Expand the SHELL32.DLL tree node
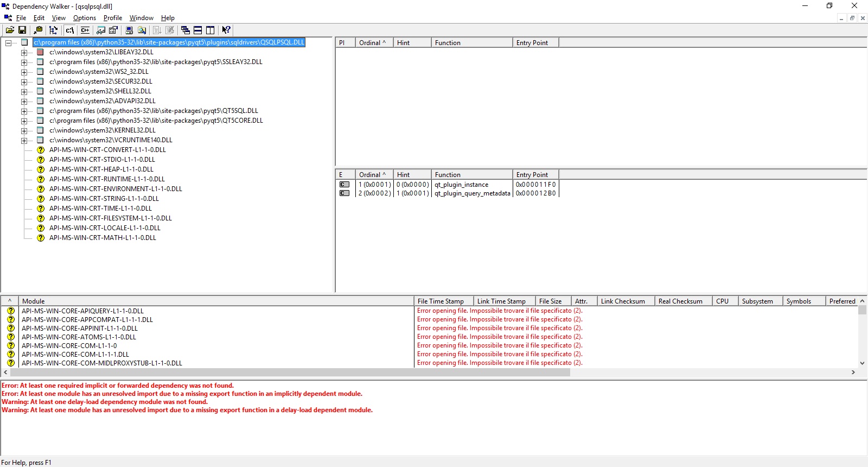This screenshot has height=467, width=868. click(x=24, y=92)
